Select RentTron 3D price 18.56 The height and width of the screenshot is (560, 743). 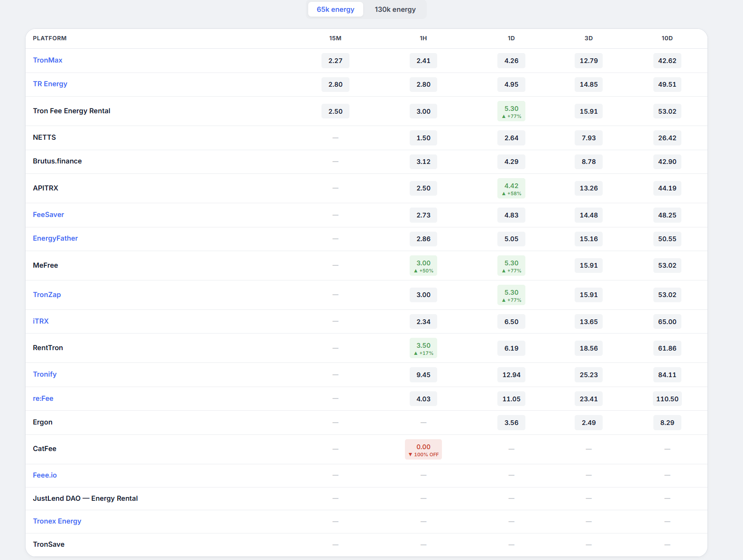[x=588, y=348]
